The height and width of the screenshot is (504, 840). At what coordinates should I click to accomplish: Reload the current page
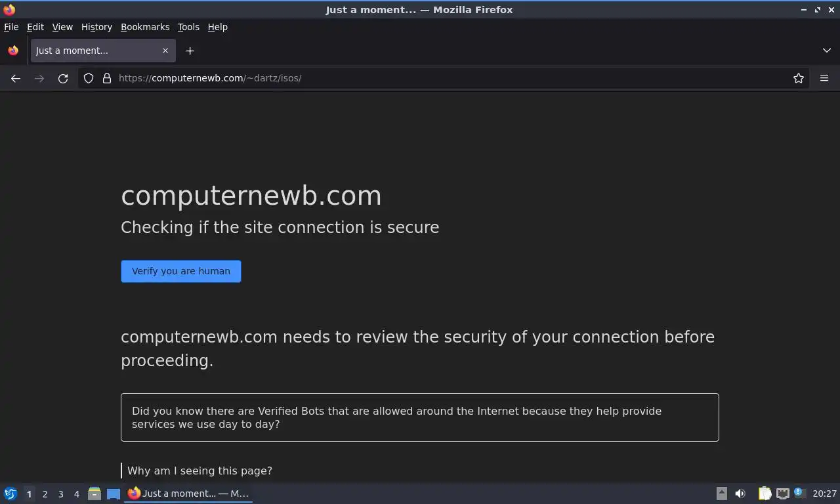(63, 78)
